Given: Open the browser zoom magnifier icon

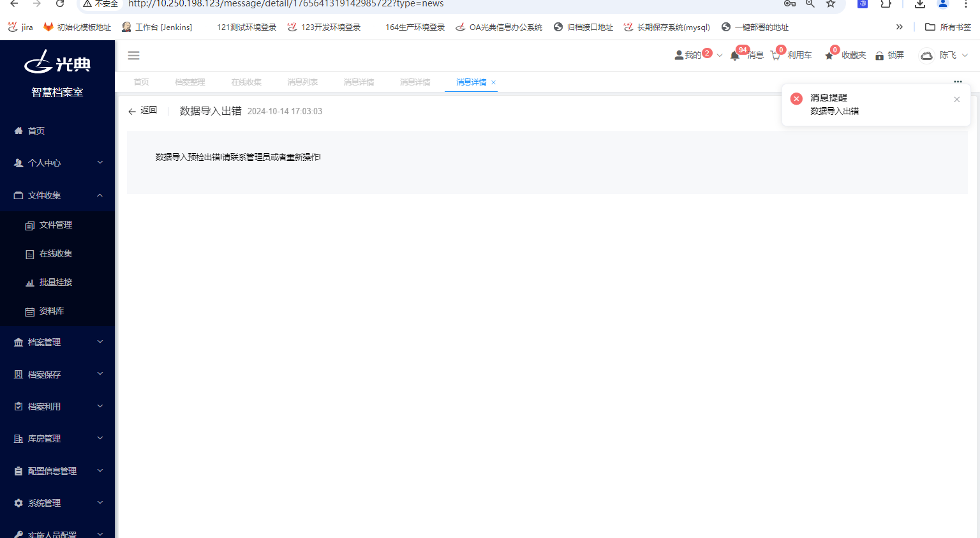Looking at the screenshot, I should (x=810, y=4).
